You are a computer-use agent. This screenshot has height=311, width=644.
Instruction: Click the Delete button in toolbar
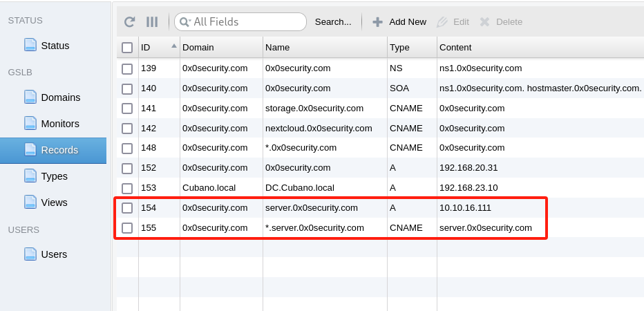pos(502,22)
